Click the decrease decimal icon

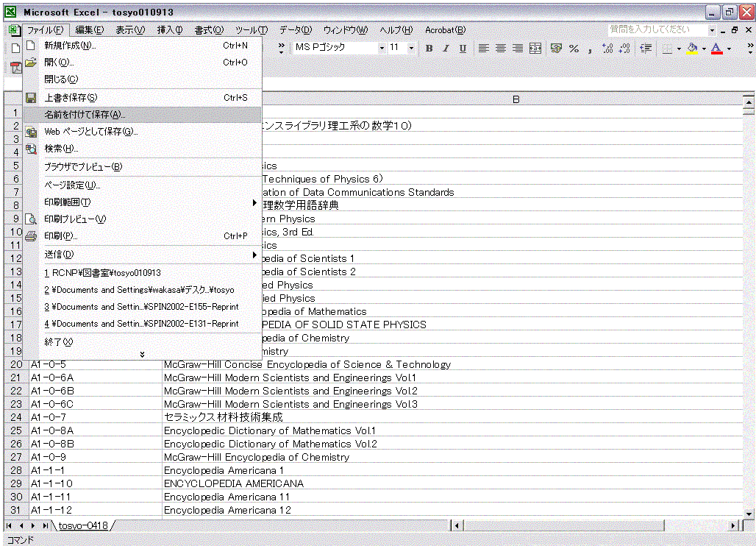(624, 49)
